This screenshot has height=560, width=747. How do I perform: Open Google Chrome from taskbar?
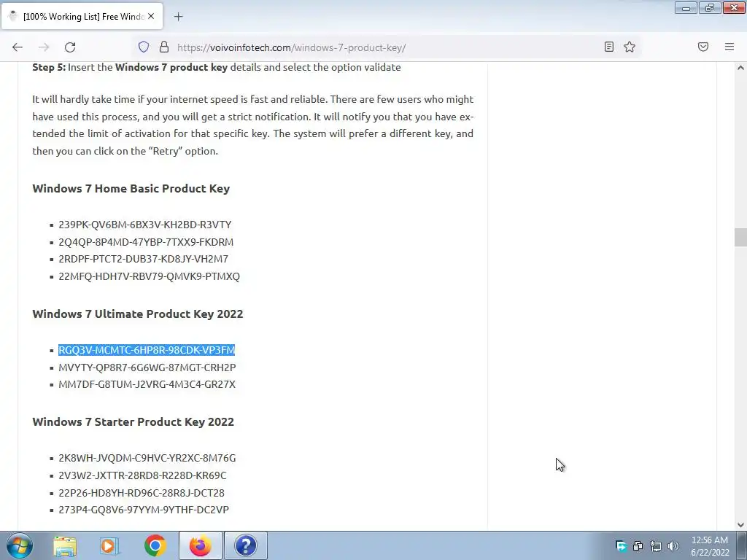point(155,545)
